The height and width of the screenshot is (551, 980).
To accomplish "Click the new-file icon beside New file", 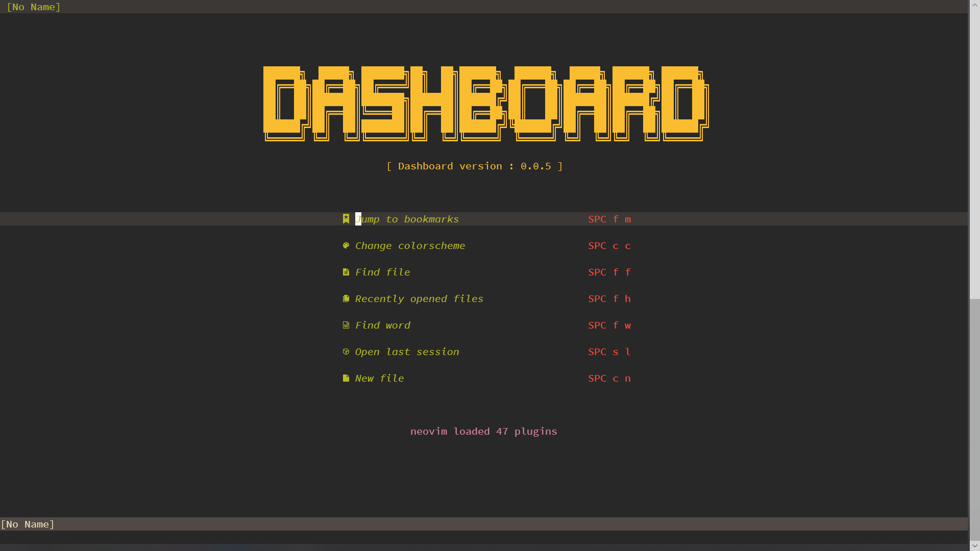I will point(346,378).
